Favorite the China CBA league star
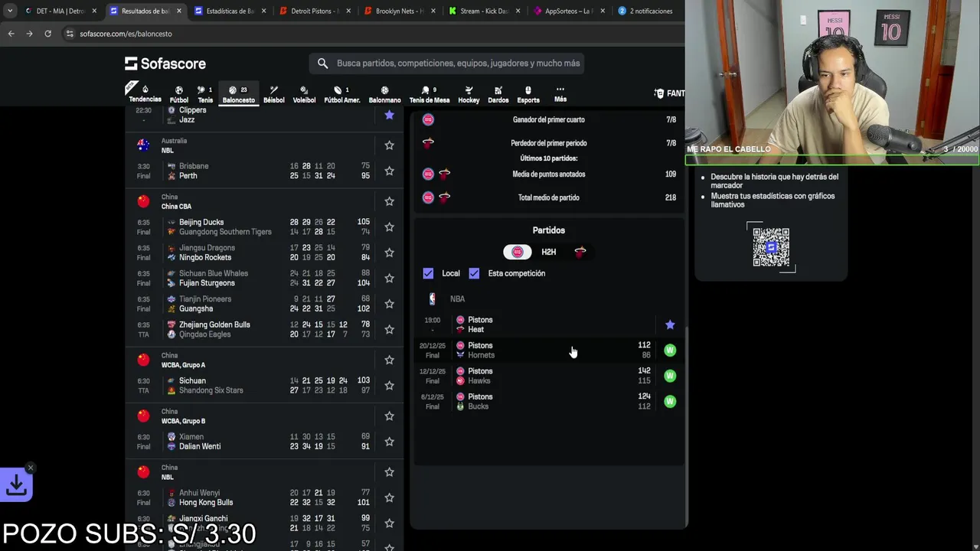 389,201
